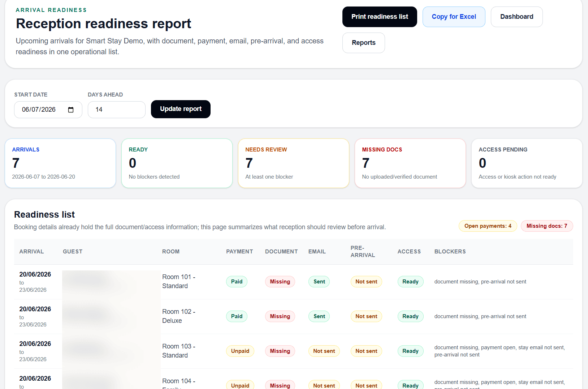Click the Paid badge for Room 101

coord(237,282)
